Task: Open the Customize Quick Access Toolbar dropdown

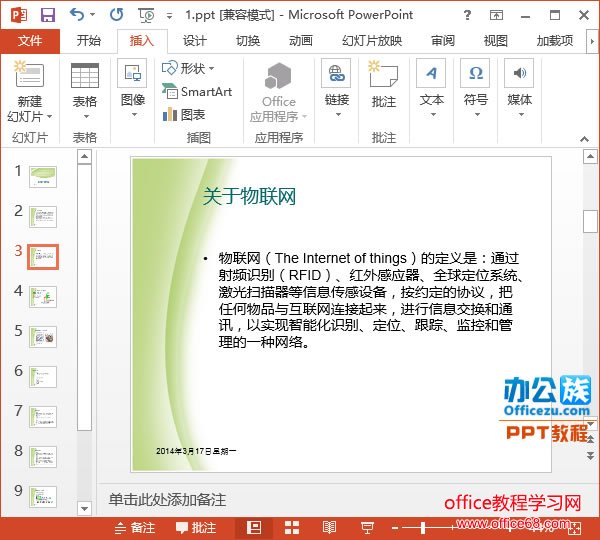Action: (169, 16)
